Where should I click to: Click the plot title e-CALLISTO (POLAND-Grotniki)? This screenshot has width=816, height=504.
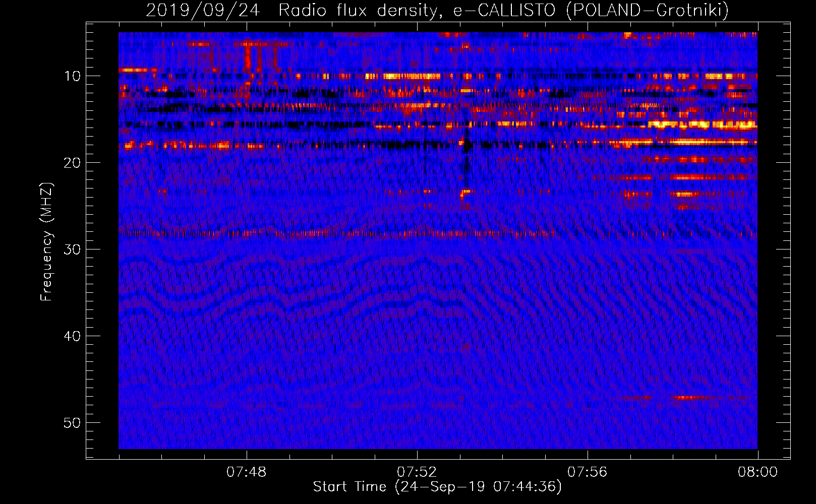(x=591, y=10)
